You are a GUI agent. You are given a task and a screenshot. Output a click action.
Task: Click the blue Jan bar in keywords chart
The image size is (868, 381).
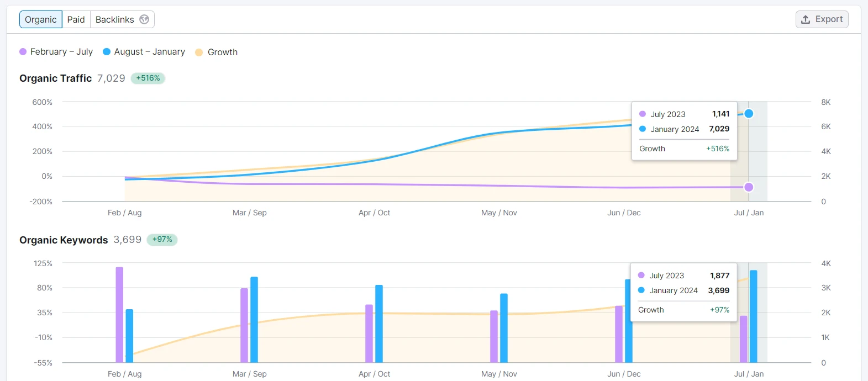pos(754,316)
